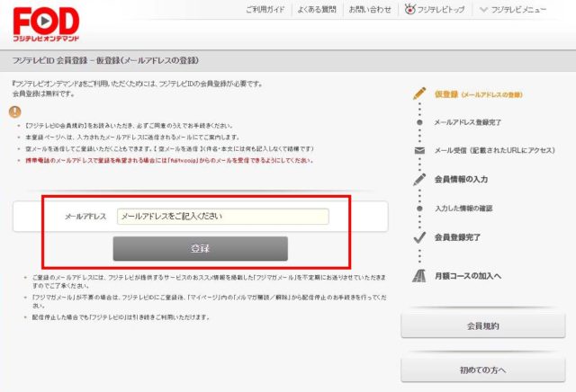Click the gray pencil icon beside 会員情報の入力

click(419, 179)
